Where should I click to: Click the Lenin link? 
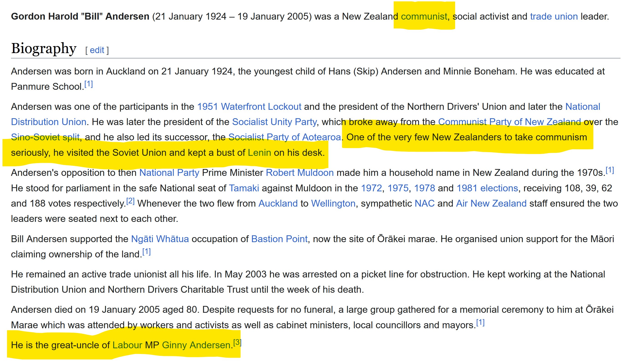[x=259, y=152]
